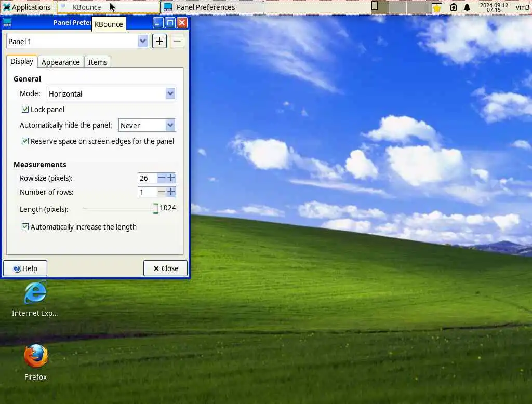
Task: Open the power manager battery icon
Action: click(x=453, y=7)
